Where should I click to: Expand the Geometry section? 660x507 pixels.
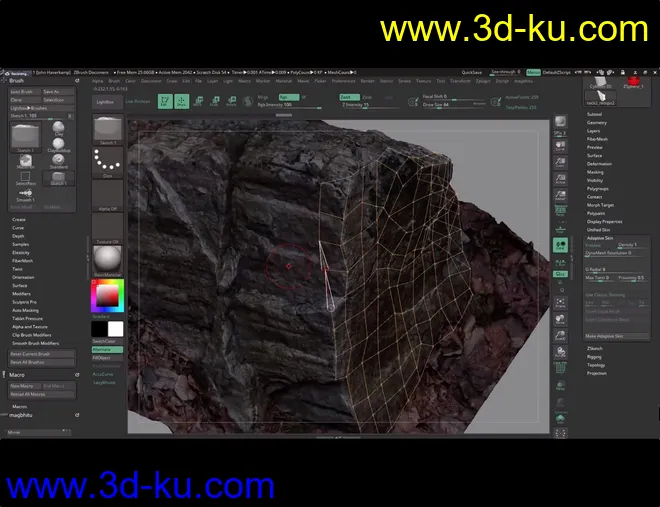(x=597, y=123)
